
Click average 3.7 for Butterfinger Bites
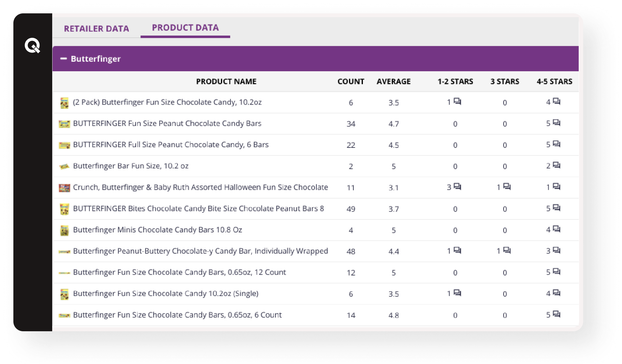pos(394,209)
